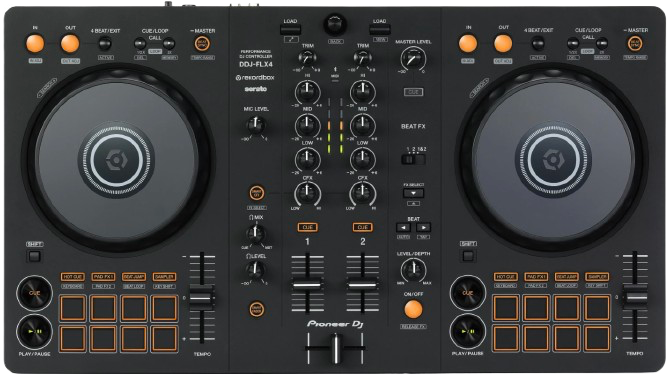This screenshot has width=667, height=374.
Task: Trigger 4 BEAT/EXIT loop on right deck
Action: [538, 43]
